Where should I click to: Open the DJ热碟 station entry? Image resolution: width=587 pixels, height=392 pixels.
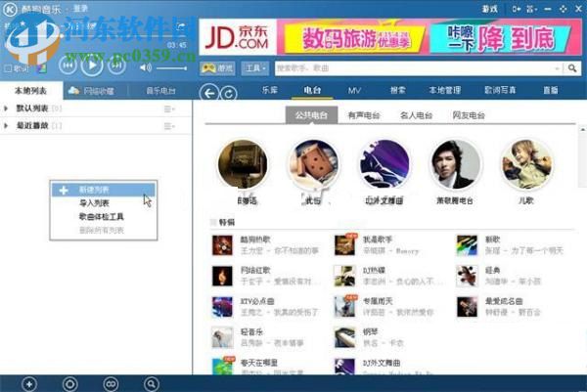click(388, 276)
